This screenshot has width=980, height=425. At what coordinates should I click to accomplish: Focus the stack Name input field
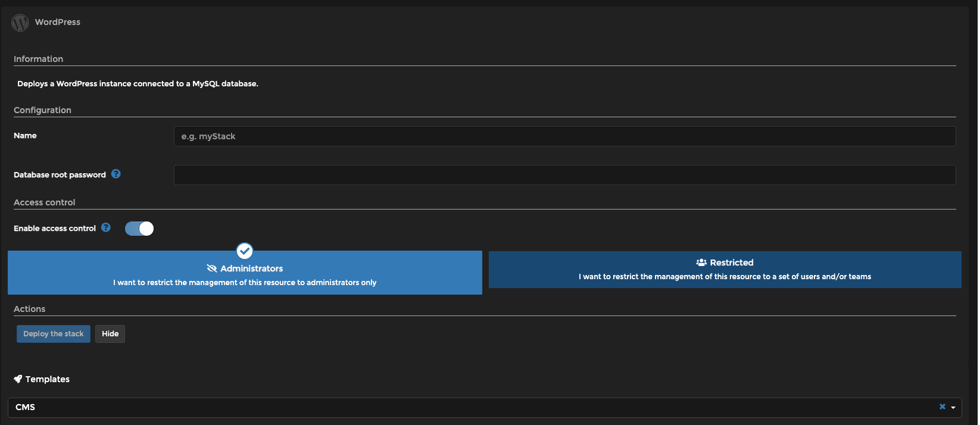coord(564,136)
